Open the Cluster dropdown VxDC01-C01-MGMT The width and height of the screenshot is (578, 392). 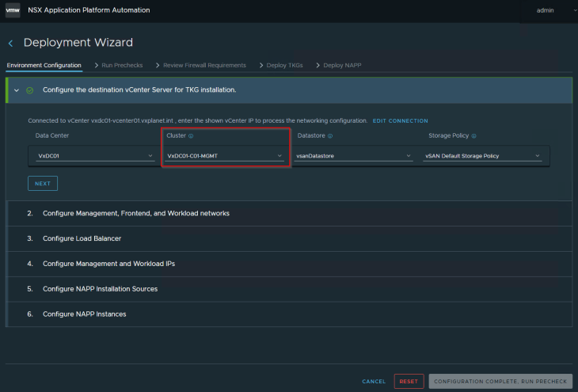tap(225, 156)
